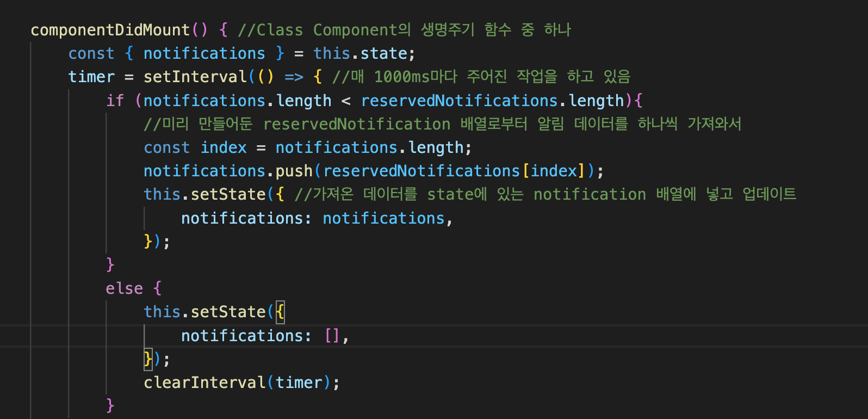This screenshot has width=868, height=419.
Task: Click the first 'this.setState' call with the comment
Action: tap(205, 194)
